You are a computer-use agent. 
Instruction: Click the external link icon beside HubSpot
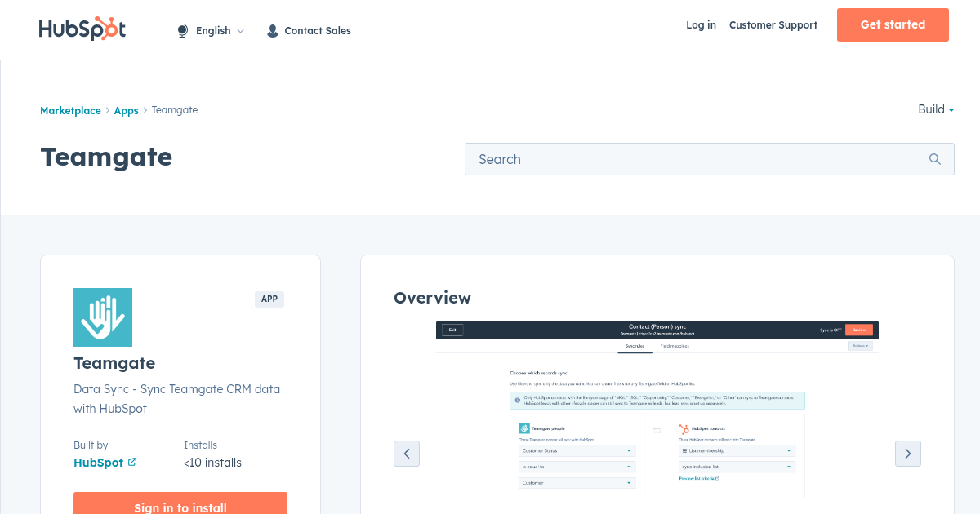(132, 462)
